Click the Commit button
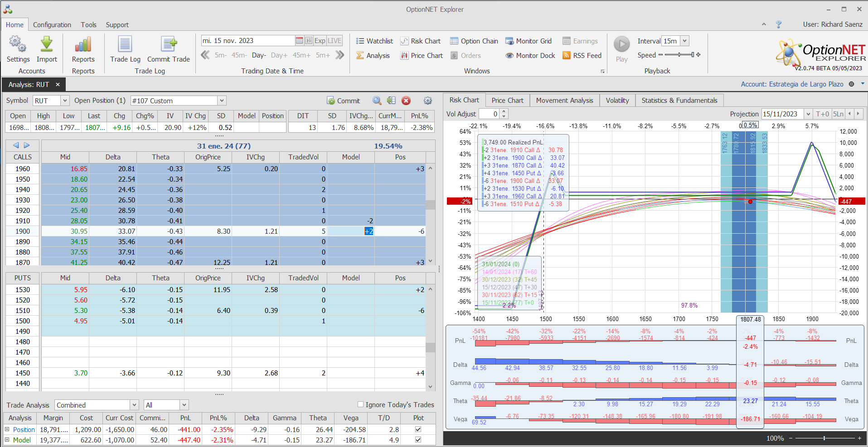Image resolution: width=868 pixels, height=447 pixels. (343, 101)
